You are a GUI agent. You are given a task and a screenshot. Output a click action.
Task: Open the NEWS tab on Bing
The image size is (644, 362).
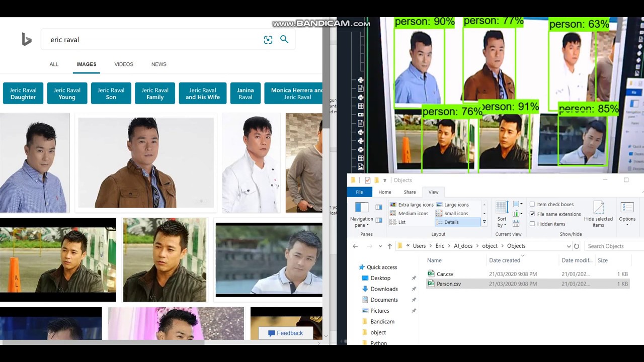coord(159,64)
